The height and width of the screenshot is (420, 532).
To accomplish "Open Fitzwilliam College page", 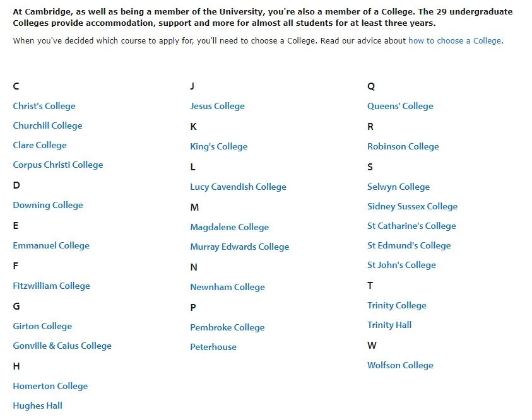I will click(x=51, y=286).
